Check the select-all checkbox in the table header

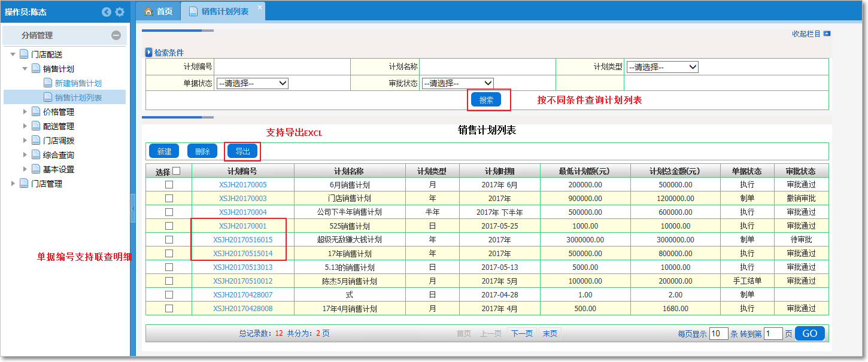click(176, 171)
